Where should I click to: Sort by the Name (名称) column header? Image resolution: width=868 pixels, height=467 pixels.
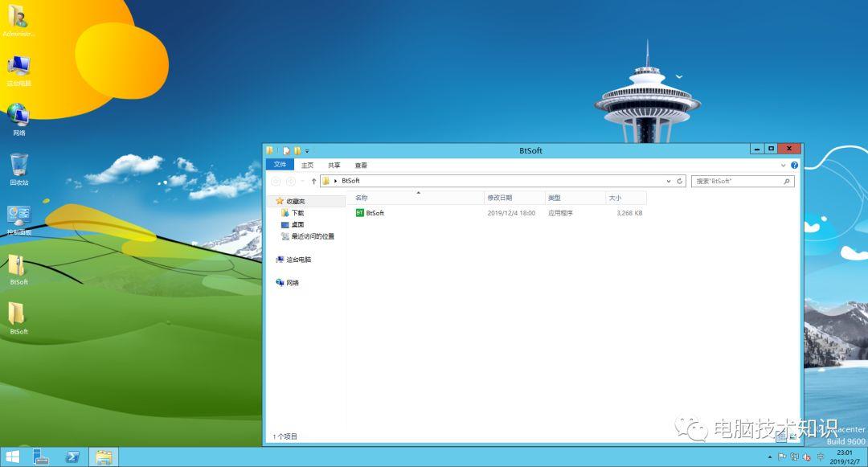pyautogui.click(x=415, y=198)
